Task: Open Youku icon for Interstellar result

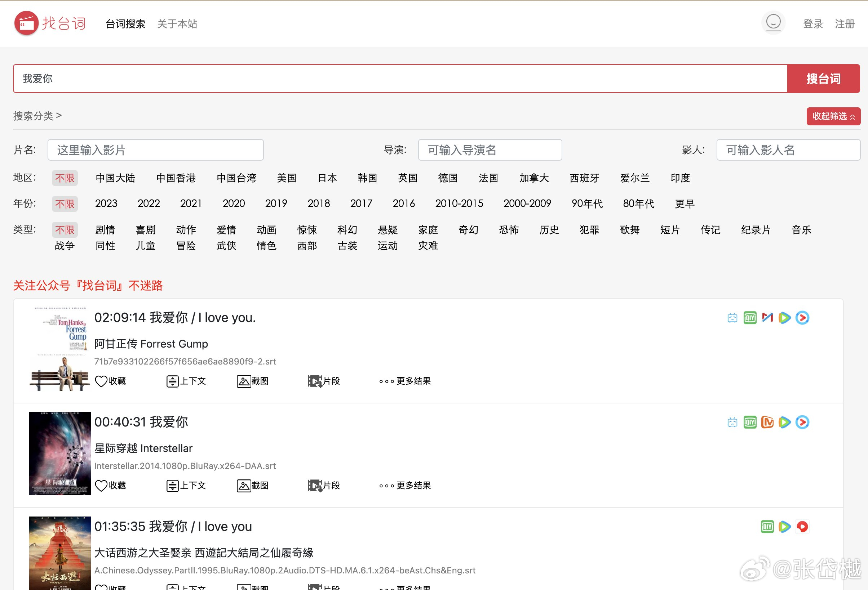Action: (x=802, y=423)
